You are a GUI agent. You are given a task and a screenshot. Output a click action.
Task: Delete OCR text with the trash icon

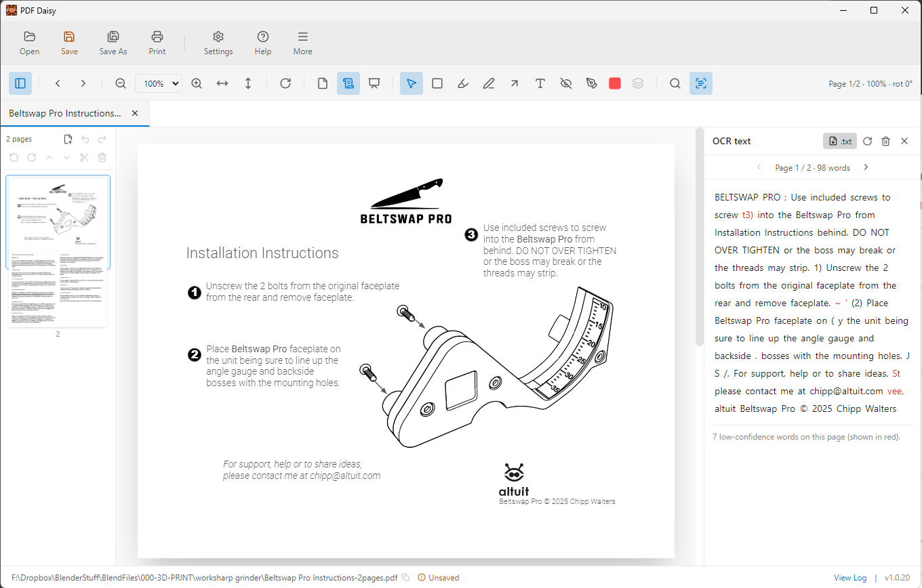pos(885,141)
